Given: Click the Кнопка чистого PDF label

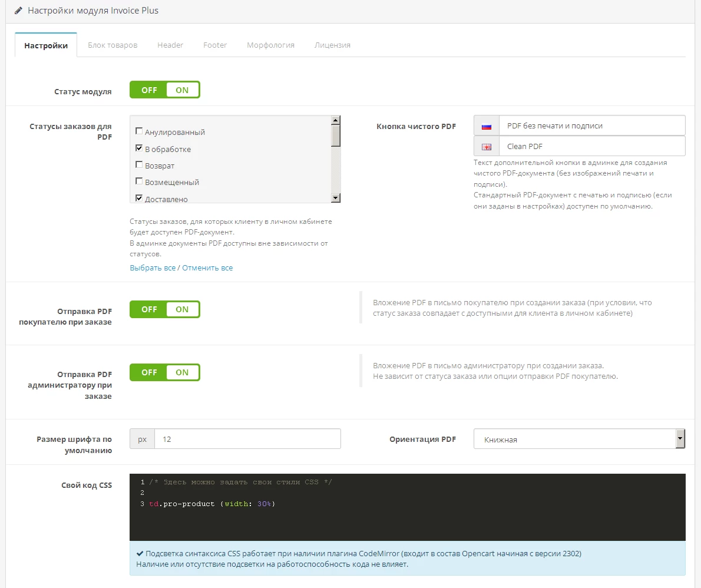Looking at the screenshot, I should coord(416,127).
